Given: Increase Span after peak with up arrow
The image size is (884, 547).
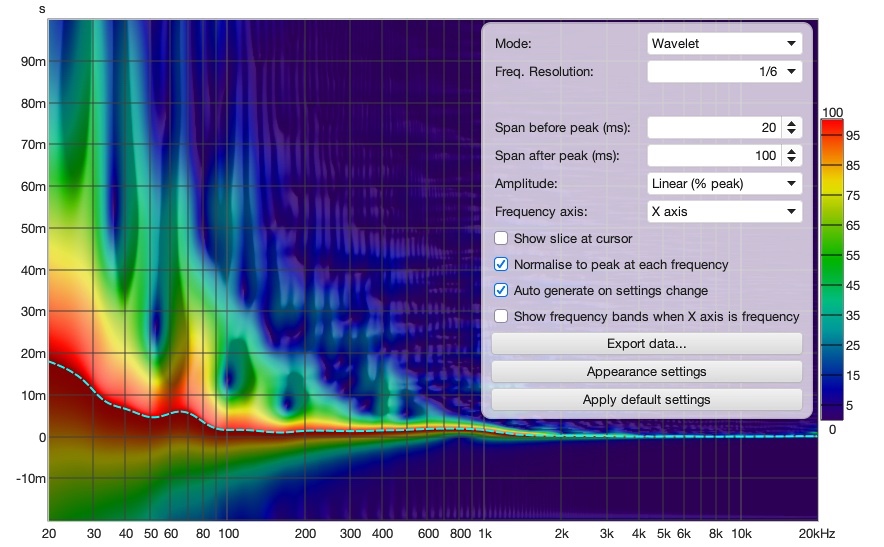Looking at the screenshot, I should click(x=792, y=151).
